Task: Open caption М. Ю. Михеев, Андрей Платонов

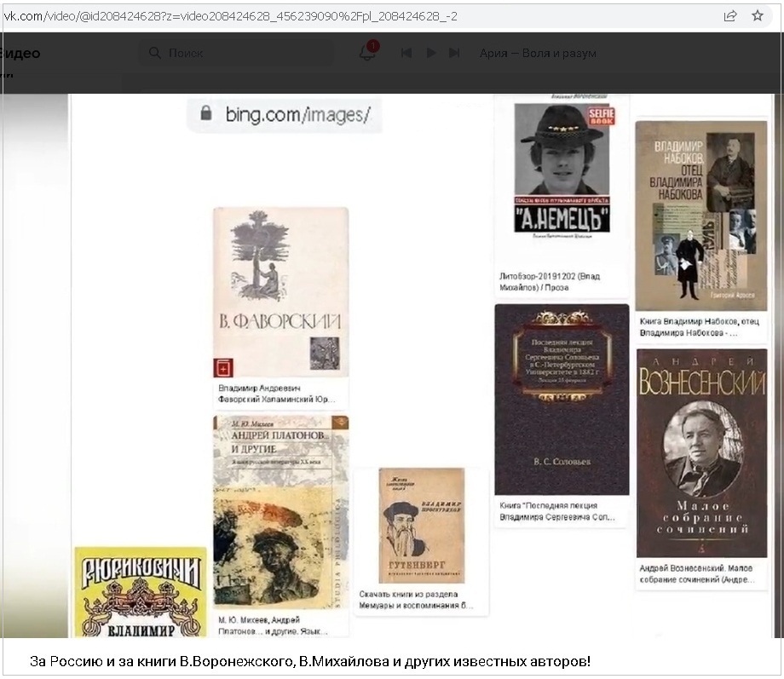Action: (x=273, y=625)
